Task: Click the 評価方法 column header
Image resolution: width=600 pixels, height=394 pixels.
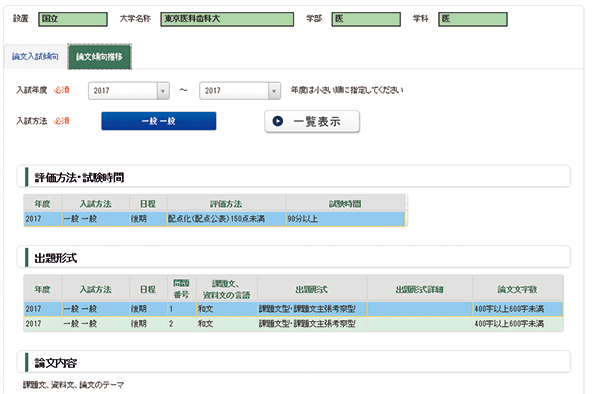Action: (x=226, y=204)
